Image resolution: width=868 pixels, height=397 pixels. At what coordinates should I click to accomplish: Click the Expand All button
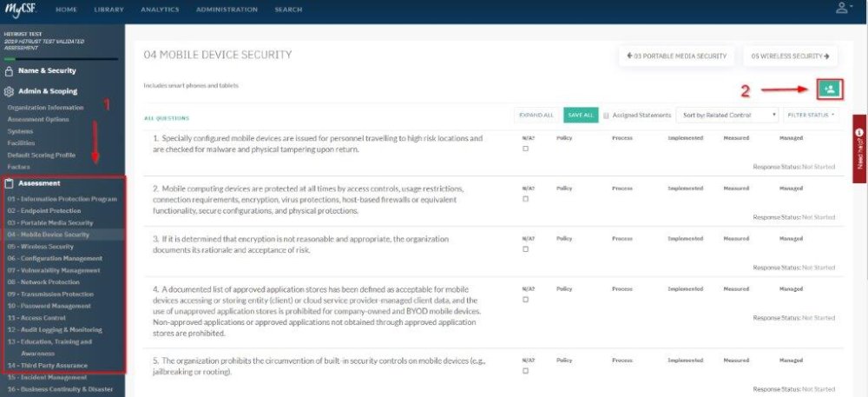point(536,115)
